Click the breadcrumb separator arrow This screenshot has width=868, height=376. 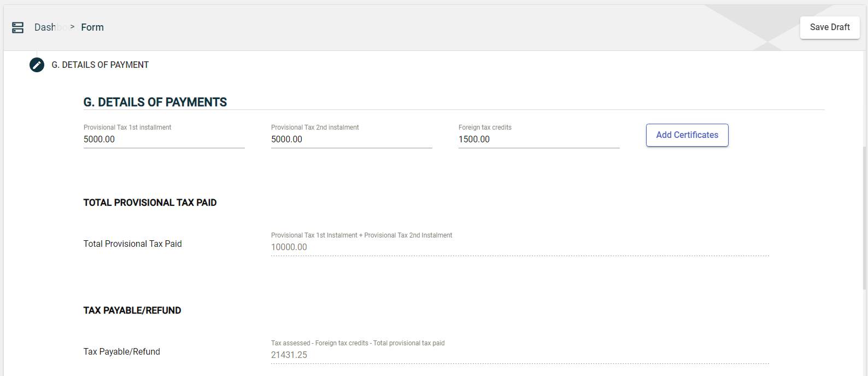72,27
